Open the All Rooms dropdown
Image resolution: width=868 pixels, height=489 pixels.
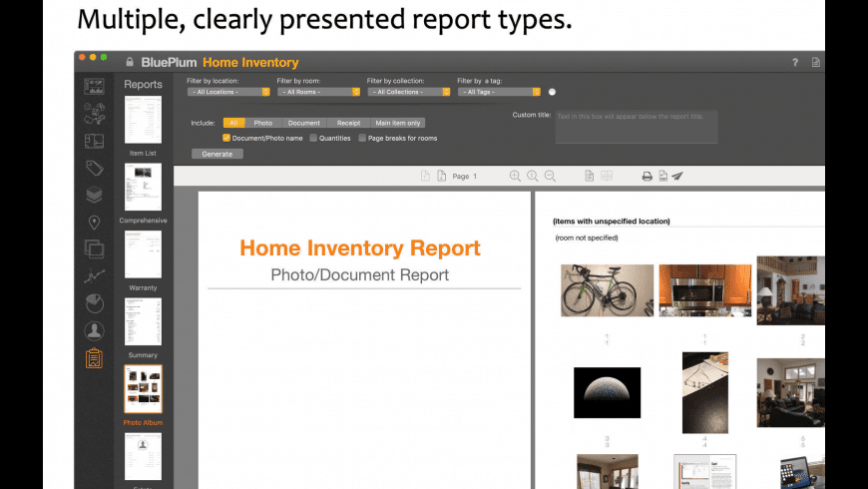(318, 92)
